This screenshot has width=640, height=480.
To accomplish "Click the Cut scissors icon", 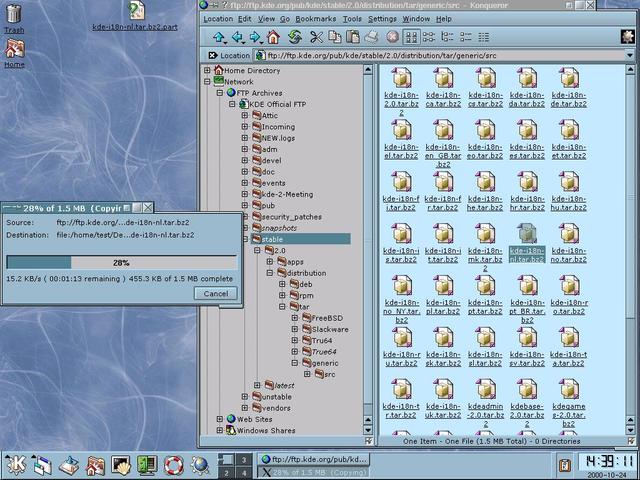I will click(x=316, y=38).
